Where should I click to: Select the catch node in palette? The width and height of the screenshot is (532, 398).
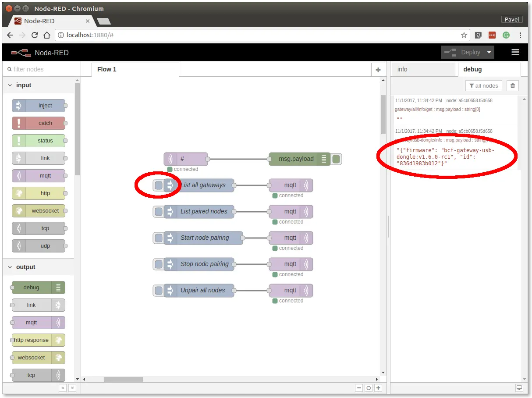coord(39,123)
